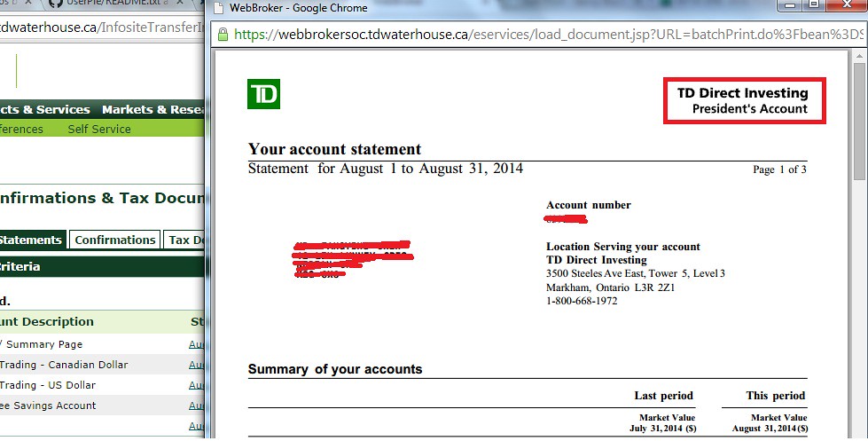Select the Tax Documents tab
The image size is (868, 441).
(x=184, y=240)
